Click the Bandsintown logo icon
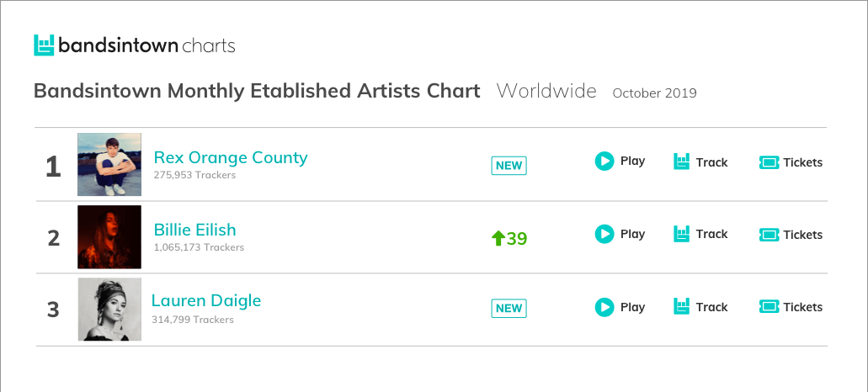Image resolution: width=868 pixels, height=392 pixels. [44, 45]
